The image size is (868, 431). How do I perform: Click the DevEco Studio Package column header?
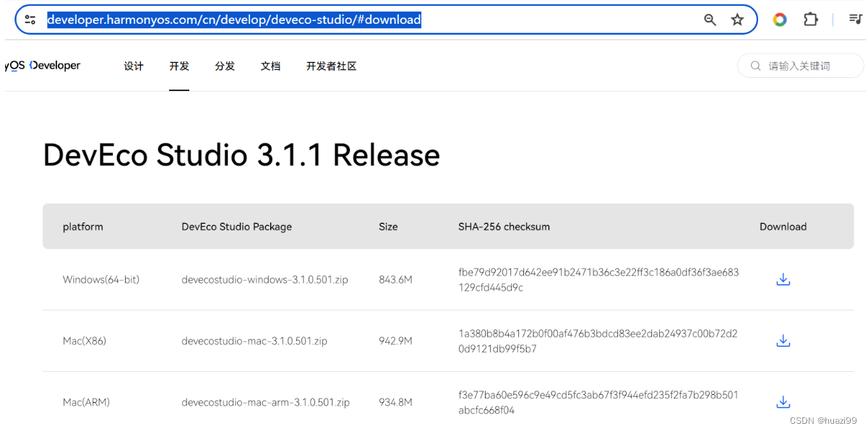[236, 227]
